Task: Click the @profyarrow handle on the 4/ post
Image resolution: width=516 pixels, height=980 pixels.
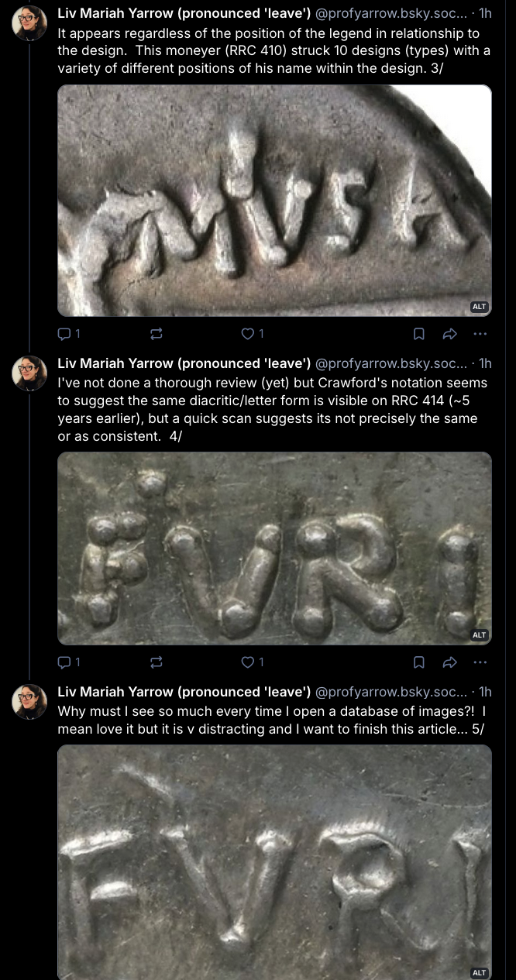Action: click(391, 363)
